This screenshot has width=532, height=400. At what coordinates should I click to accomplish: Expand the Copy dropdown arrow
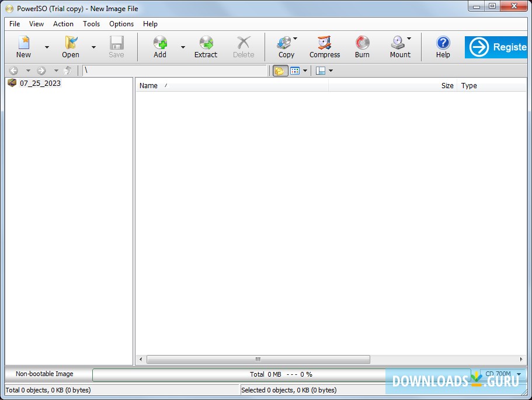click(x=295, y=39)
